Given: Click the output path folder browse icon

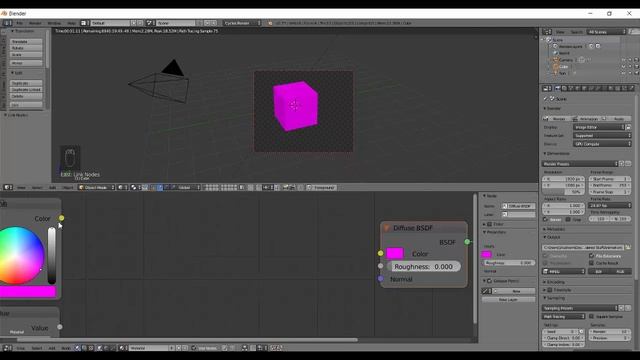Looking at the screenshot, I should [x=628, y=247].
